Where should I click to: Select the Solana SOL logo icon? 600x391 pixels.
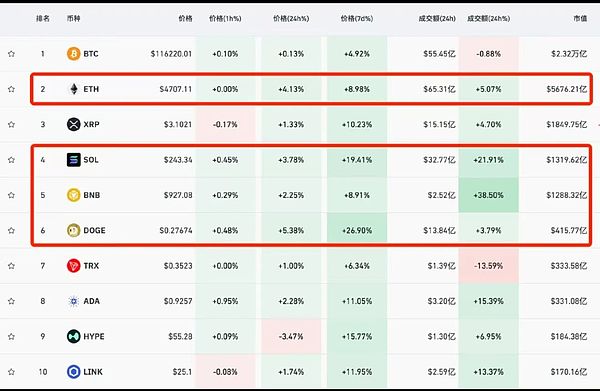73,160
